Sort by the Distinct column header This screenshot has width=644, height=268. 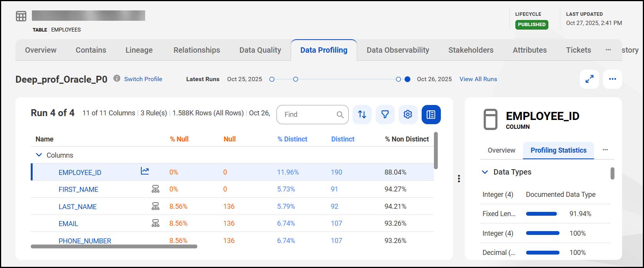pyautogui.click(x=343, y=139)
